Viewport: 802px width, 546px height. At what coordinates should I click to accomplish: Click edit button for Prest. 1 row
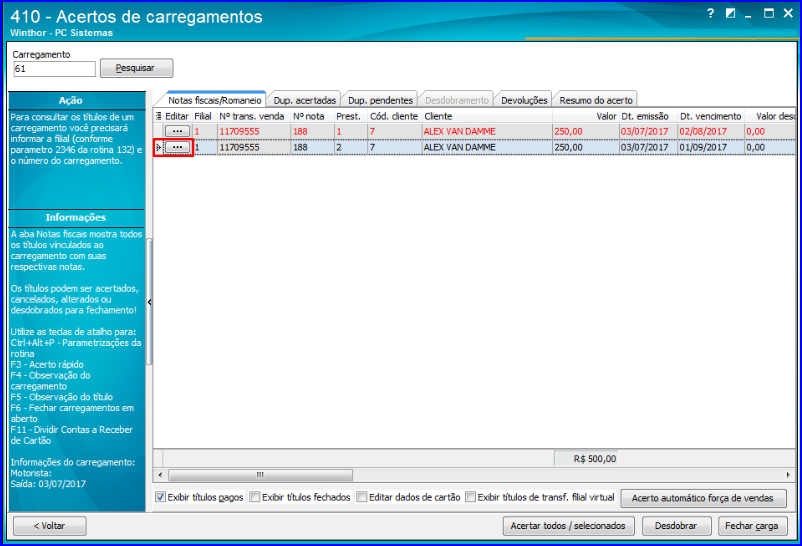tap(177, 132)
